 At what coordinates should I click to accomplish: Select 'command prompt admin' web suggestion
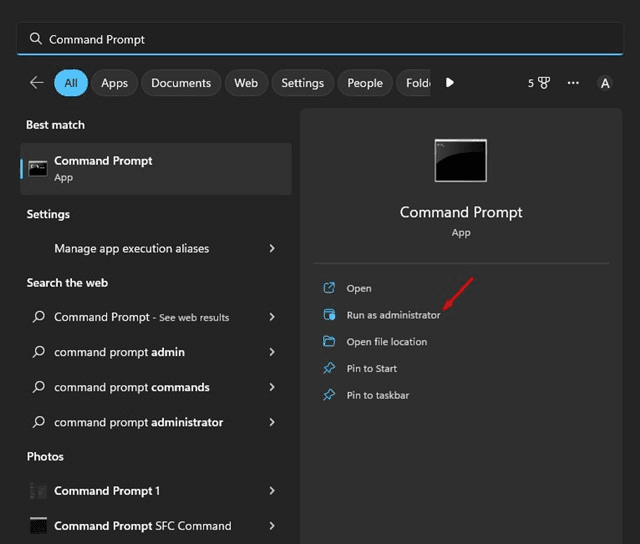156,352
